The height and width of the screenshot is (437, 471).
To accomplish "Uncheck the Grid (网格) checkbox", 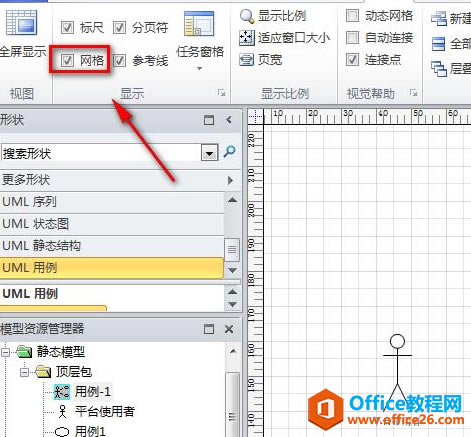I will coord(67,60).
